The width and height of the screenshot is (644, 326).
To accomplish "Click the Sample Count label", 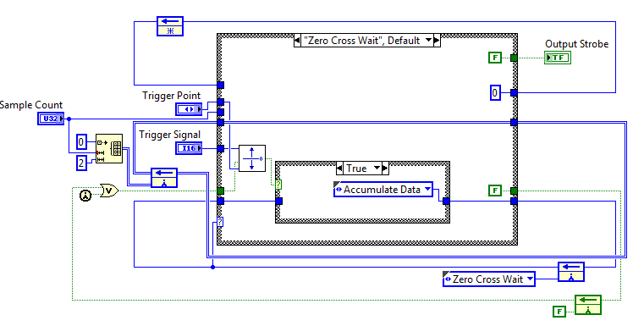I will pyautogui.click(x=31, y=105).
